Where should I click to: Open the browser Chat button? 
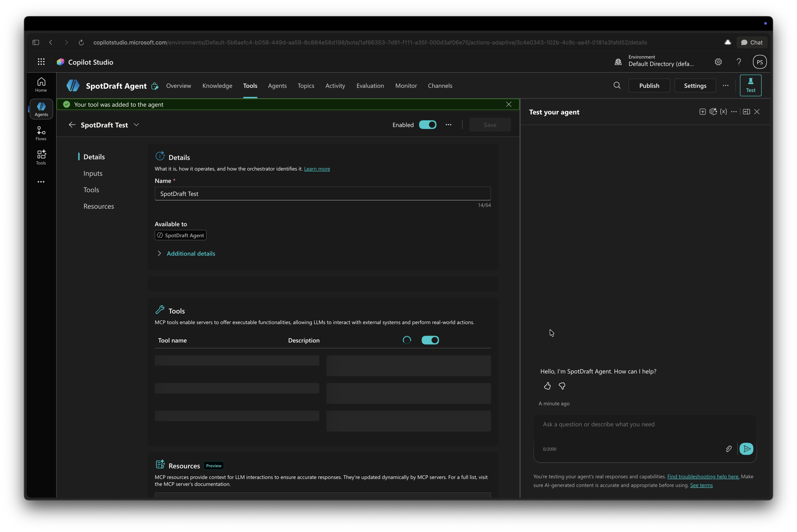(752, 42)
